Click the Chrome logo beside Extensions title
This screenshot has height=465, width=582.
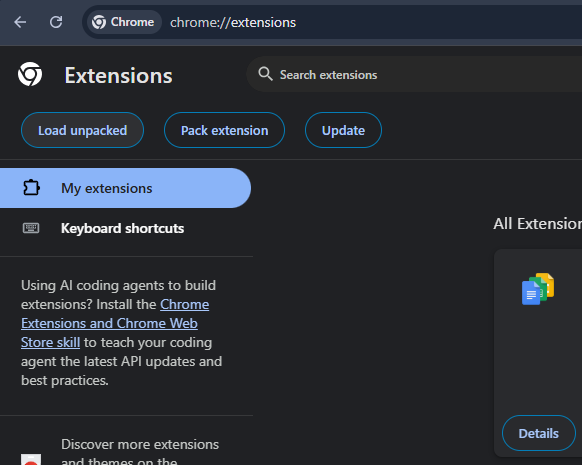click(30, 74)
